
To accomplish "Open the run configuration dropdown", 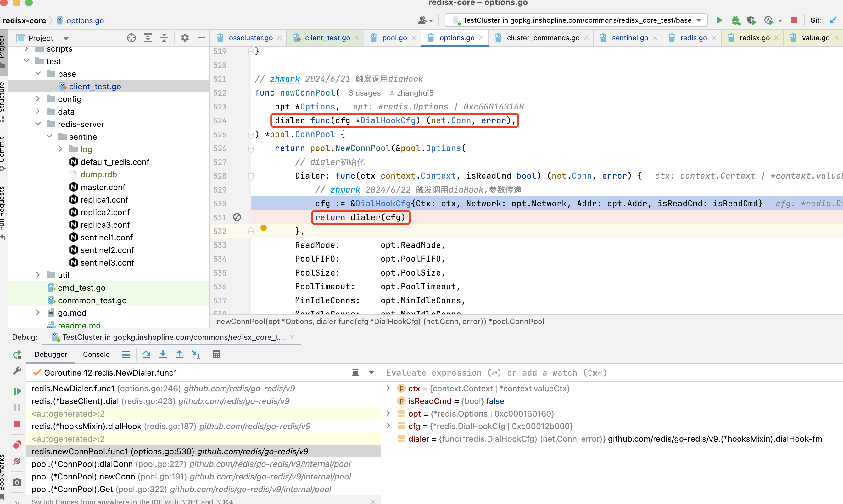I will (576, 20).
